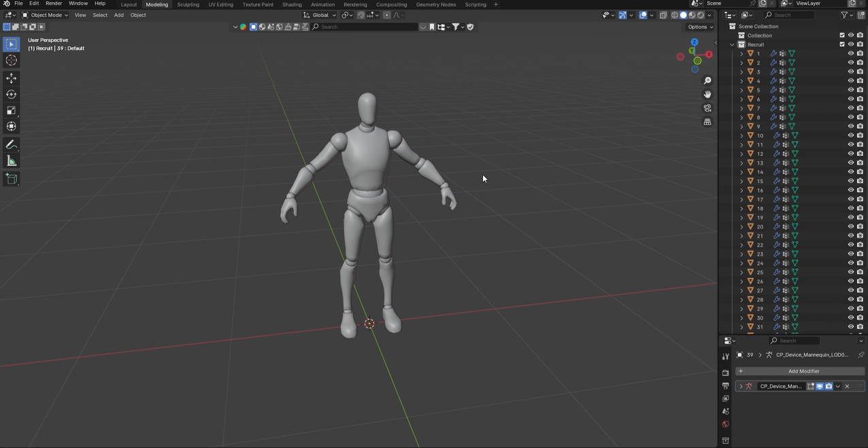Select the Add Cube tool
Image resolution: width=868 pixels, height=448 pixels.
point(12,179)
